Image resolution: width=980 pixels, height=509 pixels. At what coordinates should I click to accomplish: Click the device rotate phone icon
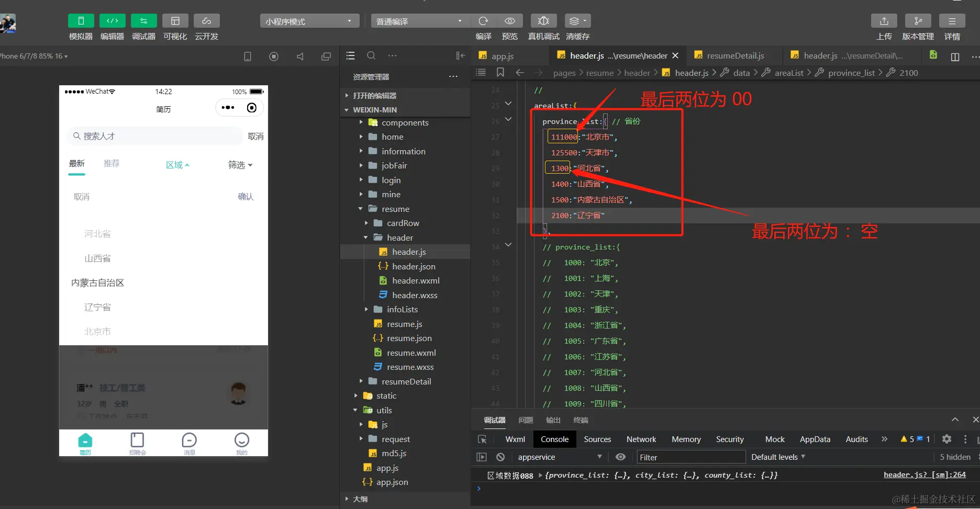tap(248, 56)
